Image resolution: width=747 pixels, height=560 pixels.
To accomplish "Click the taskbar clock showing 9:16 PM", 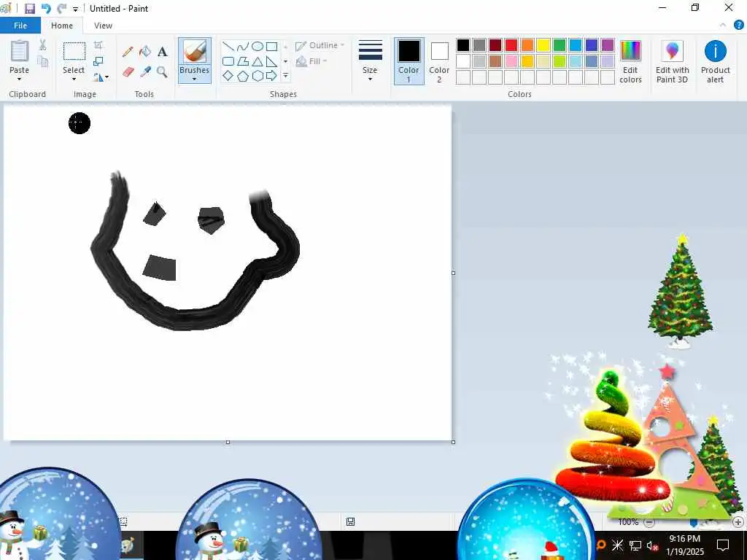I will coord(684,539).
